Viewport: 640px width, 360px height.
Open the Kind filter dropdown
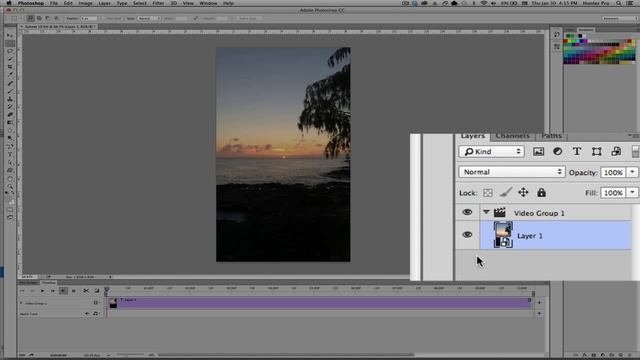click(x=491, y=151)
